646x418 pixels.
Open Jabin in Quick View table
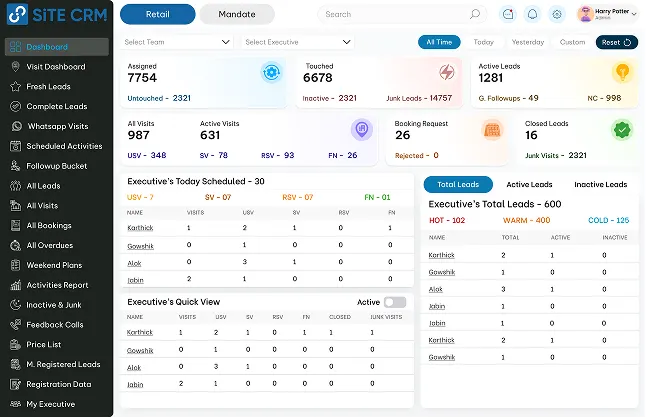(x=135, y=384)
